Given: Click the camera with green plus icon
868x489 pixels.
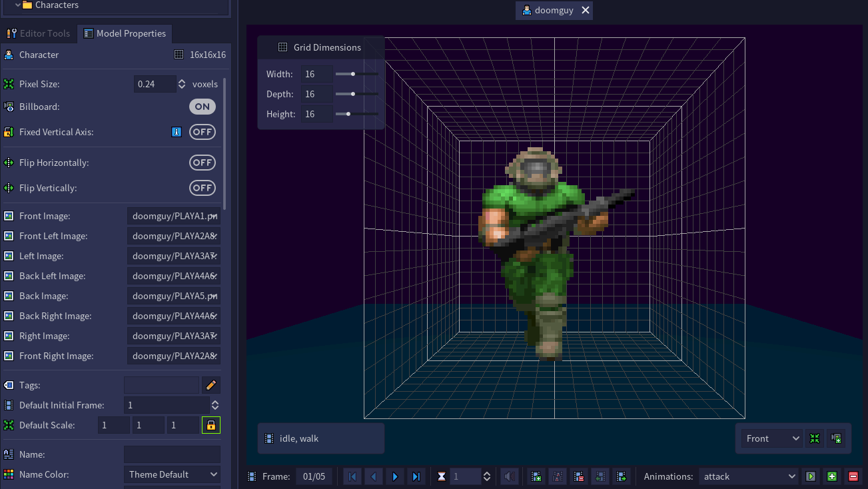Looking at the screenshot, I should tap(836, 438).
